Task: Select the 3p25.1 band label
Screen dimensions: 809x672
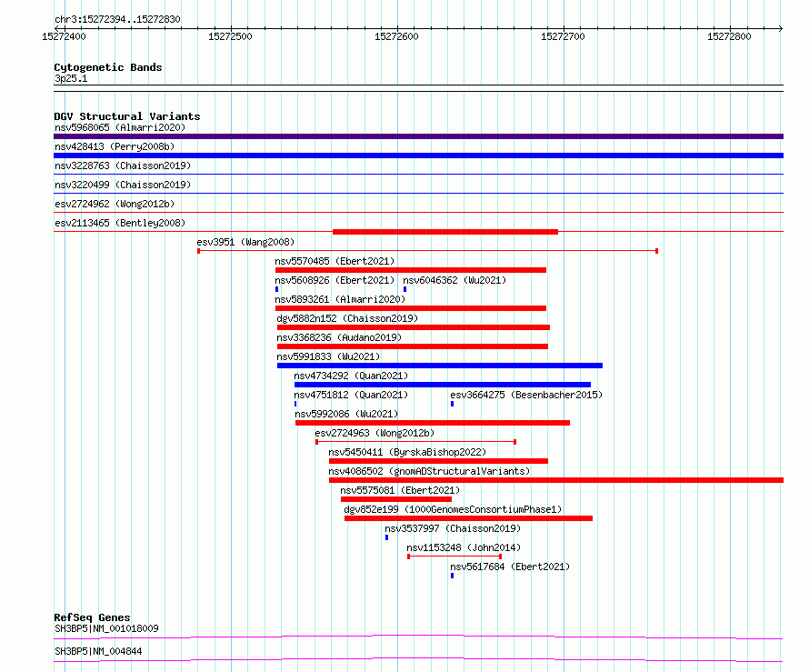Action: click(x=71, y=78)
